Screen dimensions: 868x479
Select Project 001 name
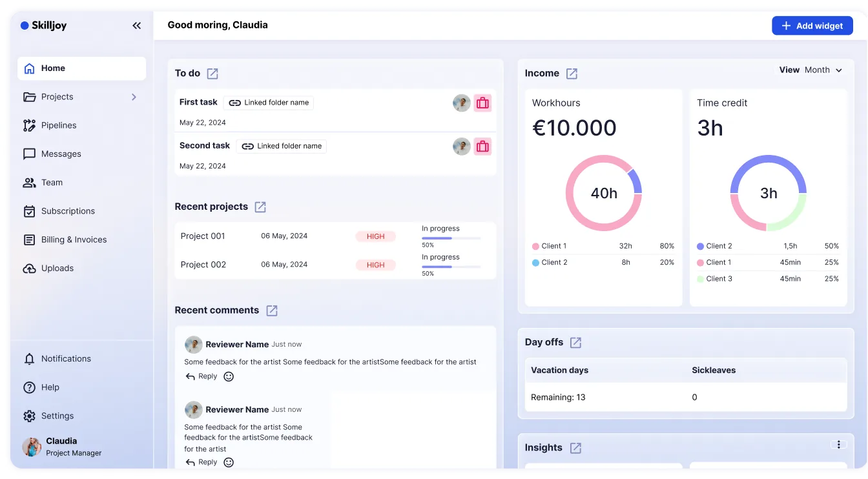pyautogui.click(x=203, y=236)
